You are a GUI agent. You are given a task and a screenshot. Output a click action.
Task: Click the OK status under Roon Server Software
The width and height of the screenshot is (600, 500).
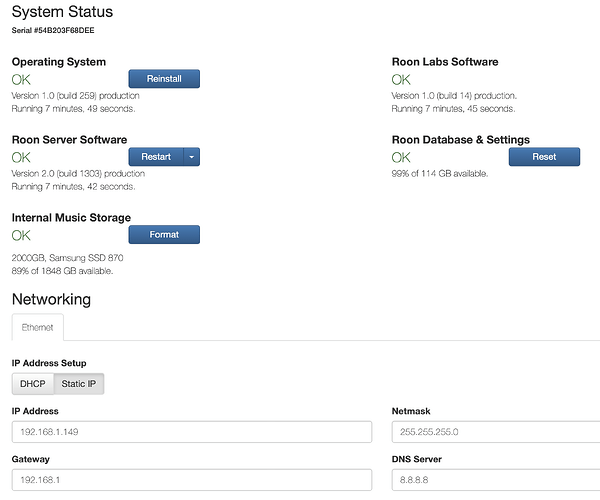click(21, 157)
